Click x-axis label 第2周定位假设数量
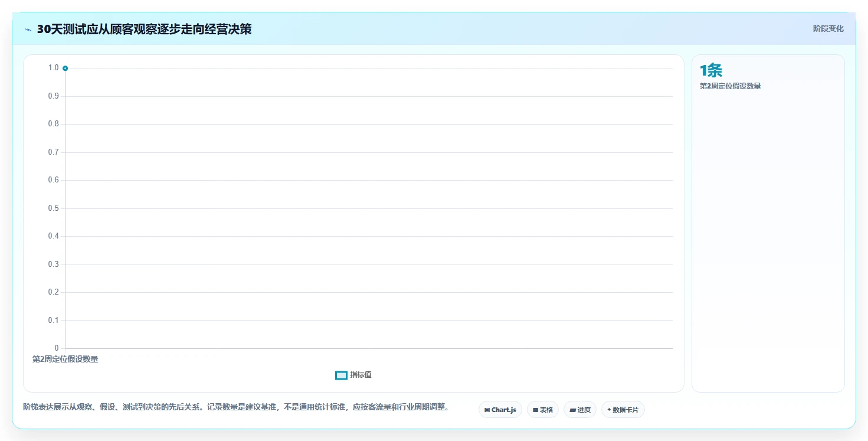868x441 pixels. pos(65,359)
